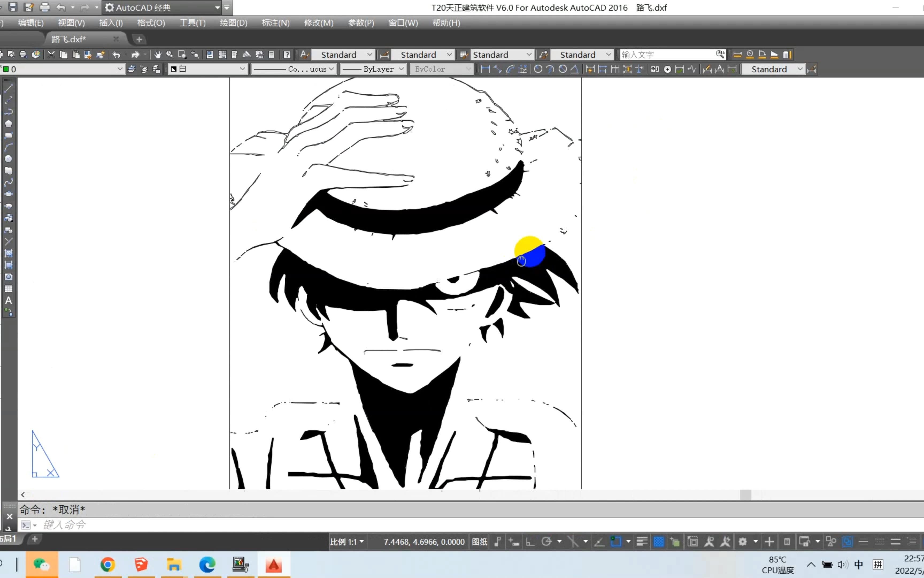The height and width of the screenshot is (578, 924).
Task: Click the Linear dimension tool
Action: [x=485, y=69]
